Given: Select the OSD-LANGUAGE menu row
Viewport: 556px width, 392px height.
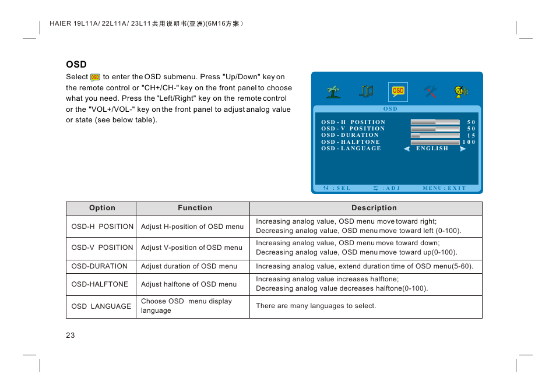Looking at the screenshot, I should click(351, 149).
